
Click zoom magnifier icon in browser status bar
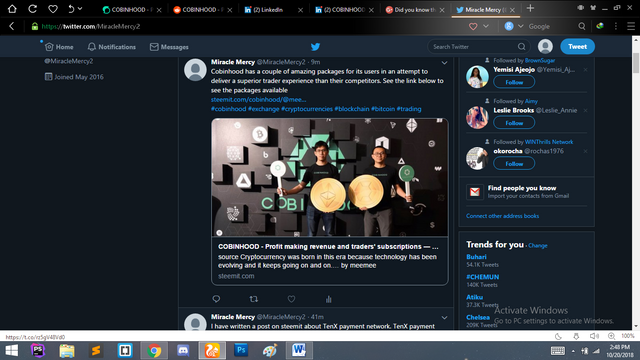[x=611, y=336]
